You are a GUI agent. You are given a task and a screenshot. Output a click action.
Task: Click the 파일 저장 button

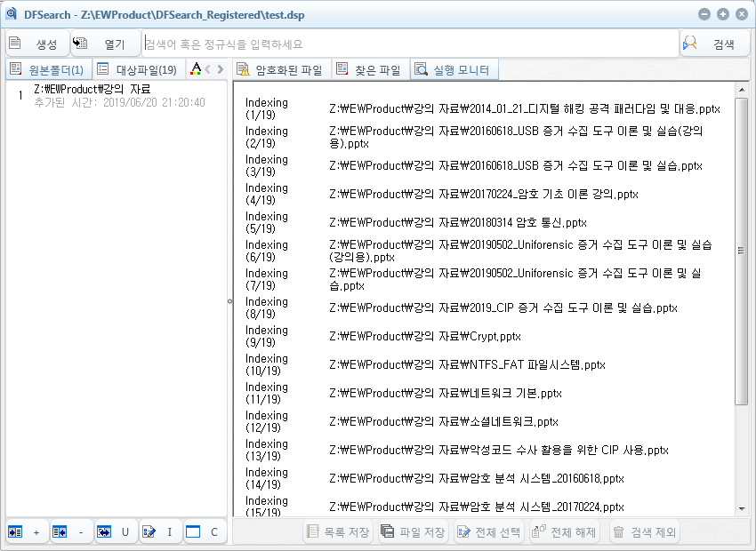[414, 531]
